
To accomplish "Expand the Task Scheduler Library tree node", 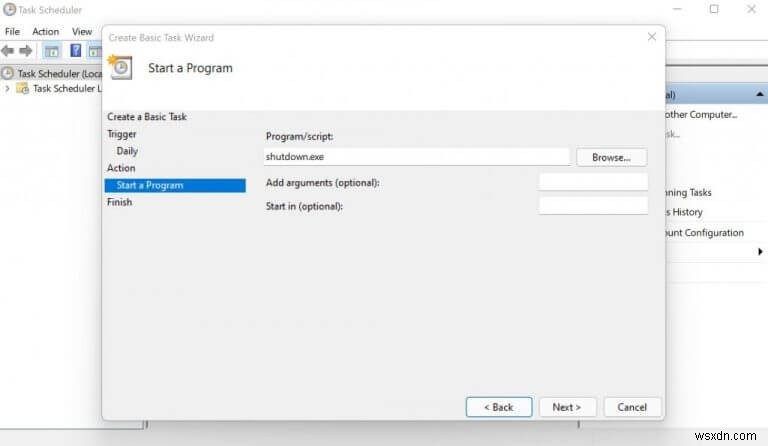I will [7, 89].
